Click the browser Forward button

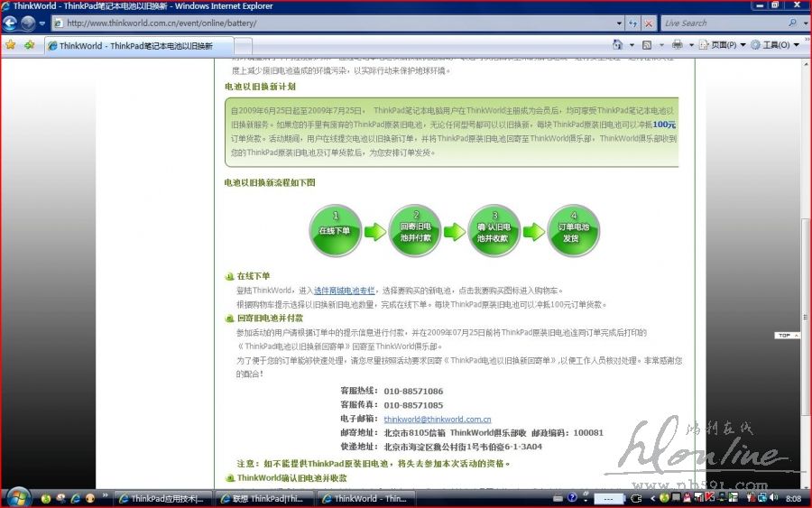coord(28,23)
